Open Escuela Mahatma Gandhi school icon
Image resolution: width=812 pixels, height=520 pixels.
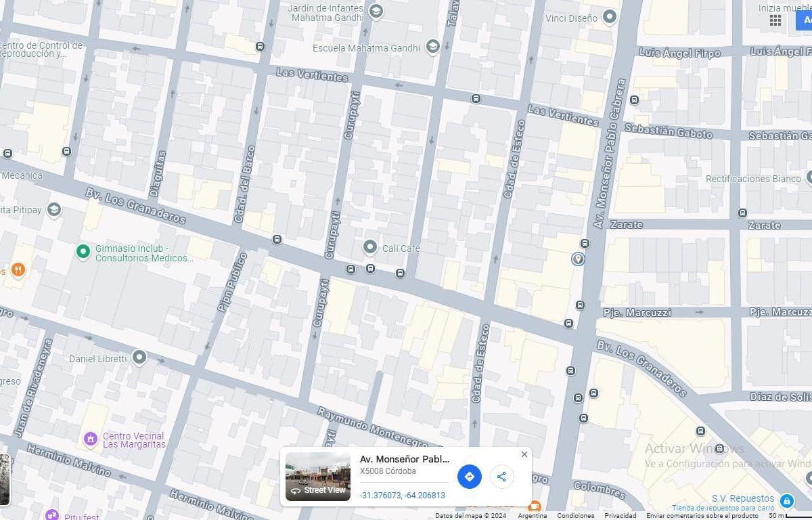click(x=432, y=46)
